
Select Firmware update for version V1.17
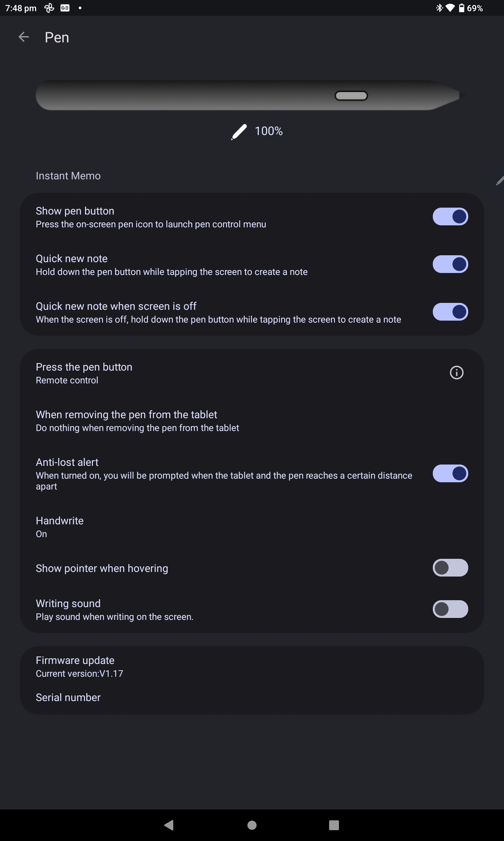coord(204,666)
